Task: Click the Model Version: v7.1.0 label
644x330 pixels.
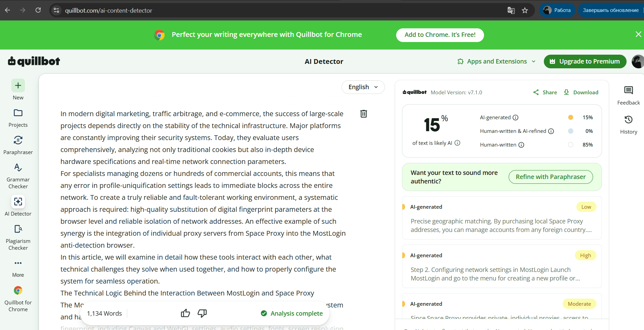Action: pos(456,93)
